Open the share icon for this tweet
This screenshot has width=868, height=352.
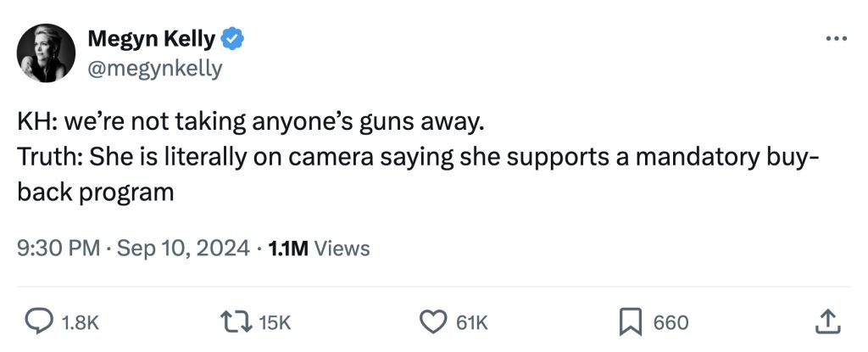[x=826, y=321]
